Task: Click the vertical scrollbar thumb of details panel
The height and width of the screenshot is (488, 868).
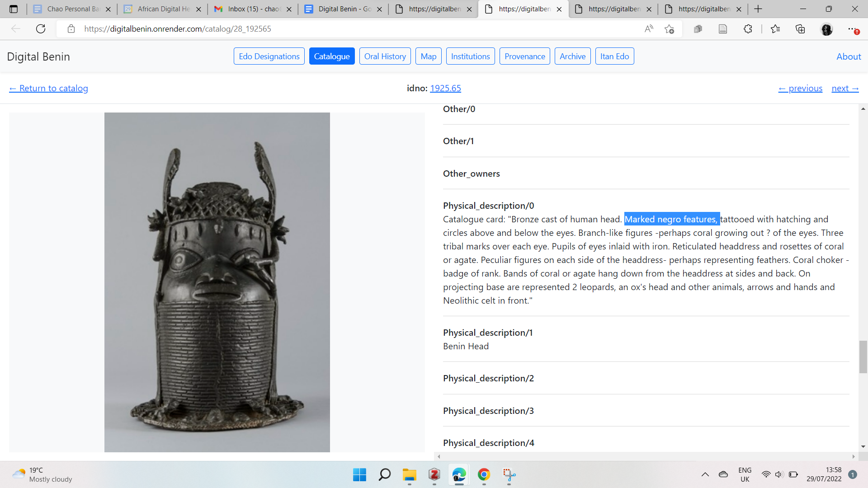Action: pyautogui.click(x=863, y=357)
